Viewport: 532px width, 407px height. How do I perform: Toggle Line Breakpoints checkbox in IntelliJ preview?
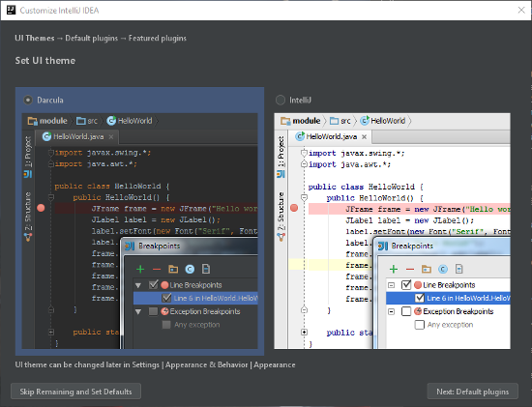[x=406, y=284]
